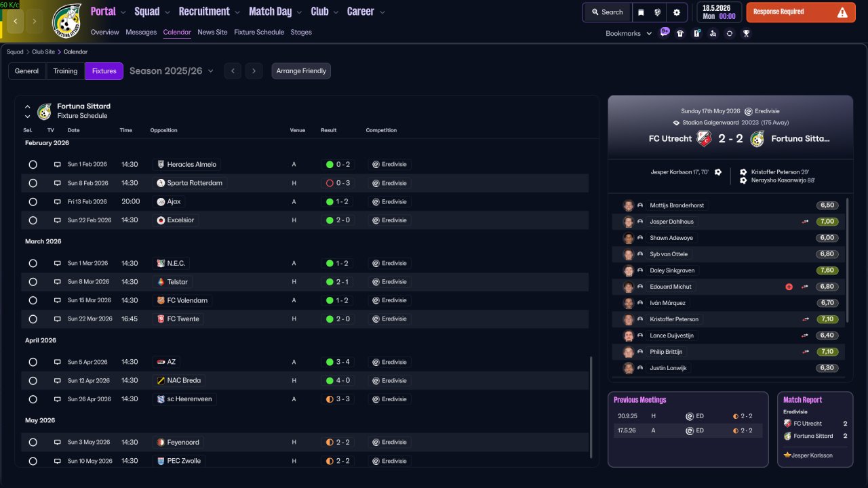Open the Overview tab

[x=104, y=33]
